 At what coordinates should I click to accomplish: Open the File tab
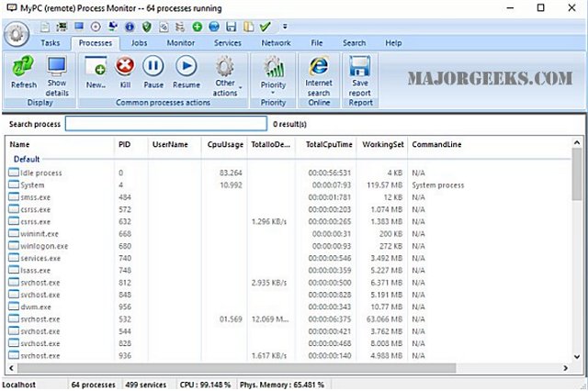click(x=317, y=43)
